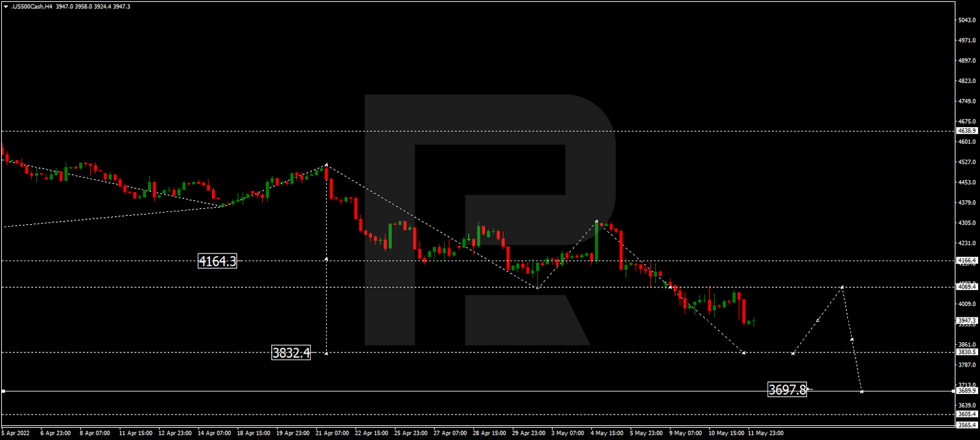Select the 5 Apr 2022 time label
The image size is (980, 440).
14,432
